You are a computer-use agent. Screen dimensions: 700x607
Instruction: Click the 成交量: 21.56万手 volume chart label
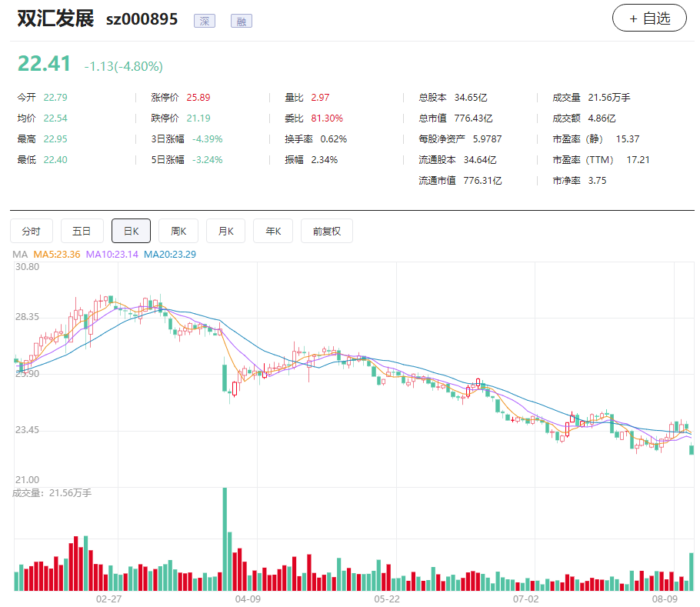pos(52,492)
